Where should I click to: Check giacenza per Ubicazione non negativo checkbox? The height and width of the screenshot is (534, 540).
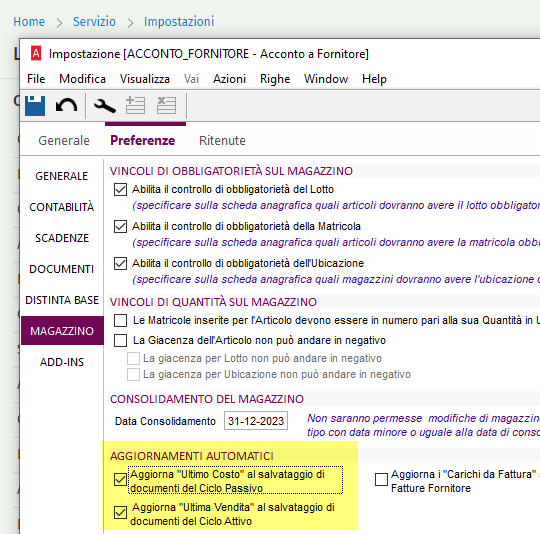click(x=133, y=374)
